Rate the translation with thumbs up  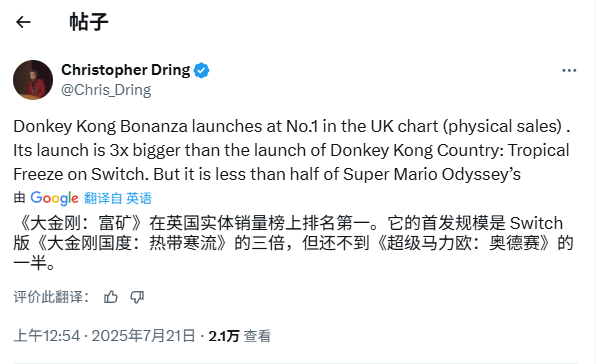tap(111, 297)
